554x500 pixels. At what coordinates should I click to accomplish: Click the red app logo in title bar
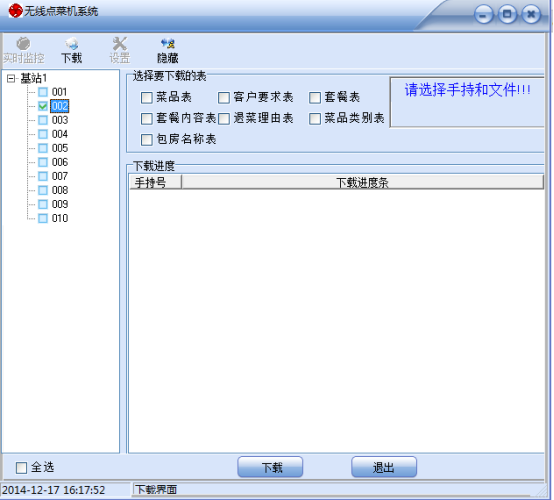click(15, 11)
